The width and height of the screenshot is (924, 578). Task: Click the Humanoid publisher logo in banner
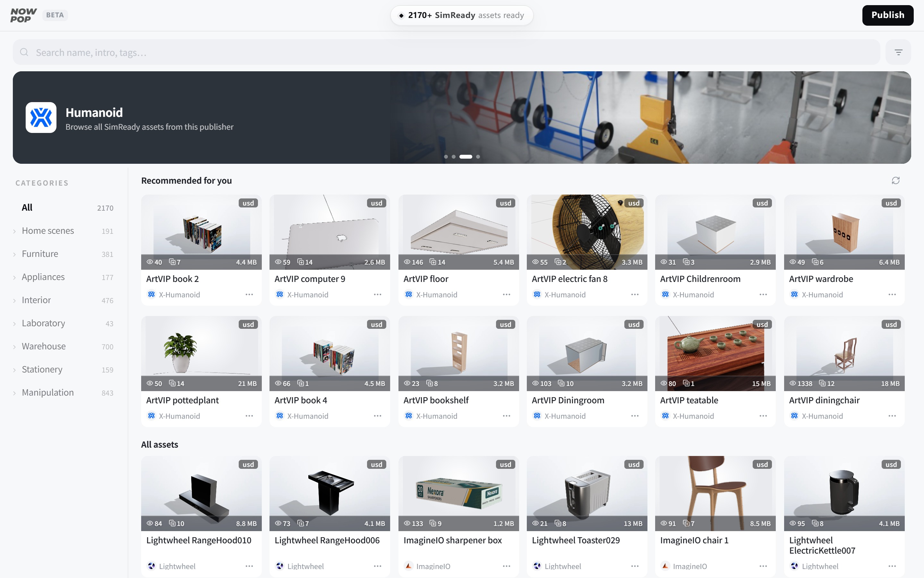(x=41, y=117)
